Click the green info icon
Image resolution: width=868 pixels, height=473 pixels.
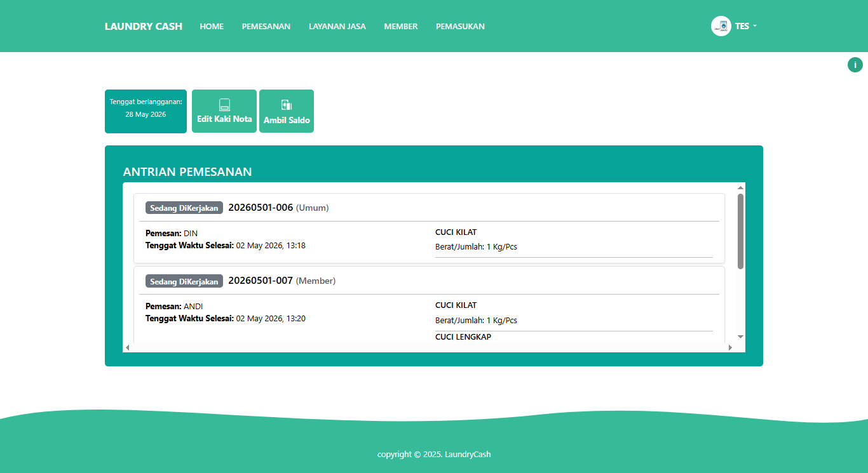[855, 64]
